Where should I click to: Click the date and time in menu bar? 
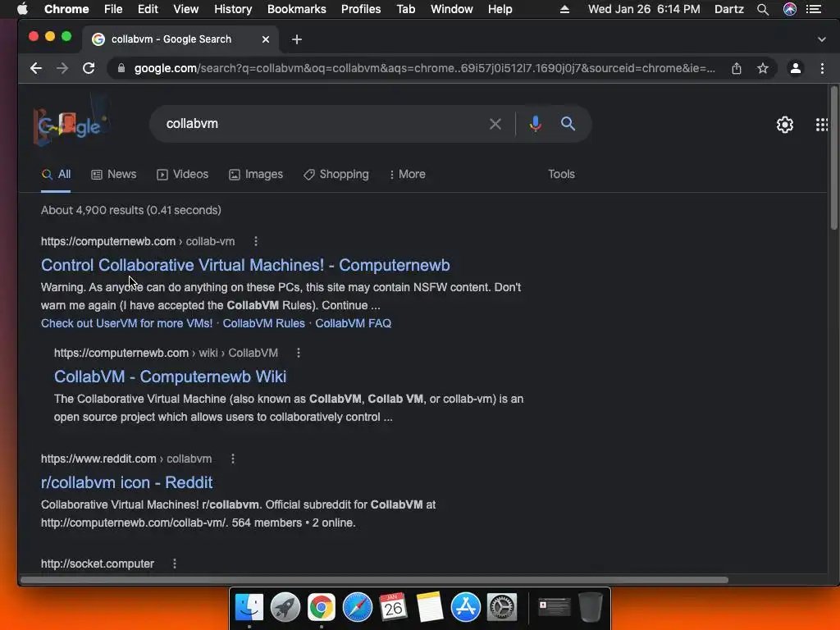pyautogui.click(x=644, y=9)
